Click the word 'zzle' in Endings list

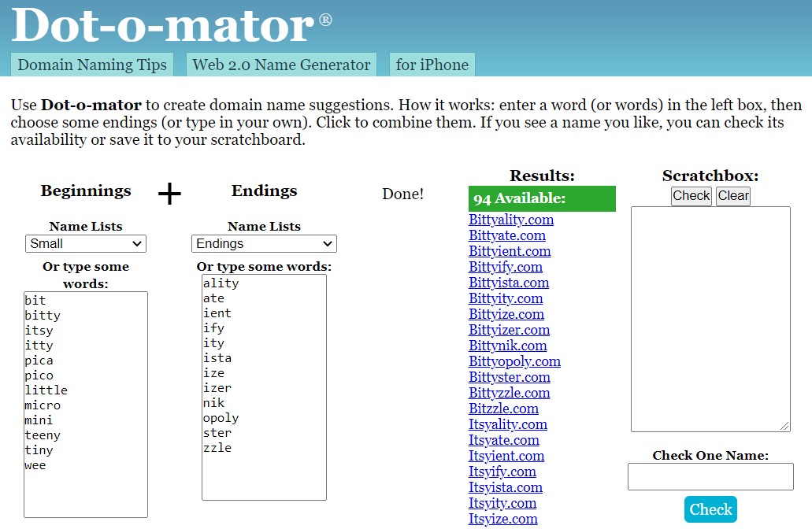pos(217,448)
